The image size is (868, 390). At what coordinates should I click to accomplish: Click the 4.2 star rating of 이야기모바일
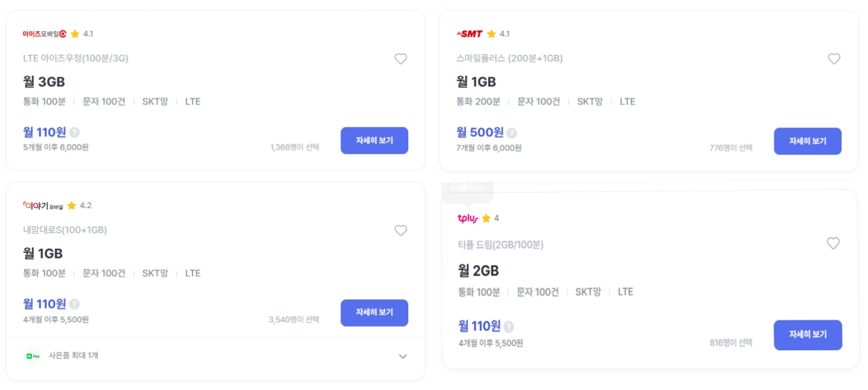coord(79,206)
